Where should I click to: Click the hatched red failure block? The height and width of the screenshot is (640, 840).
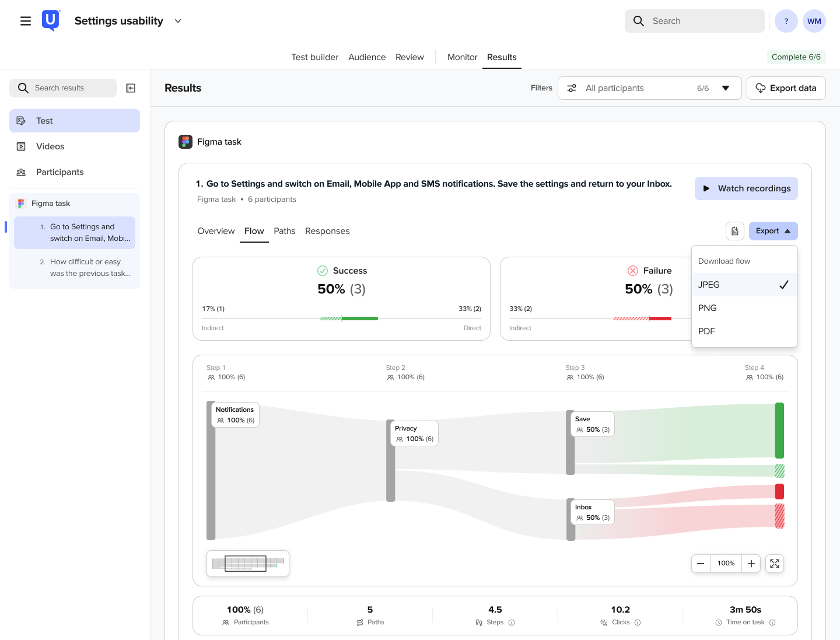(779, 516)
